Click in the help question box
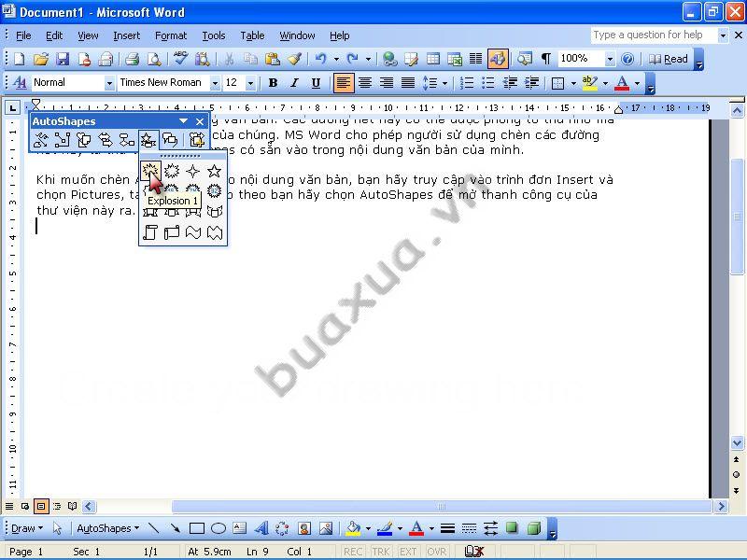Screen dimensions: 747x560 654,35
